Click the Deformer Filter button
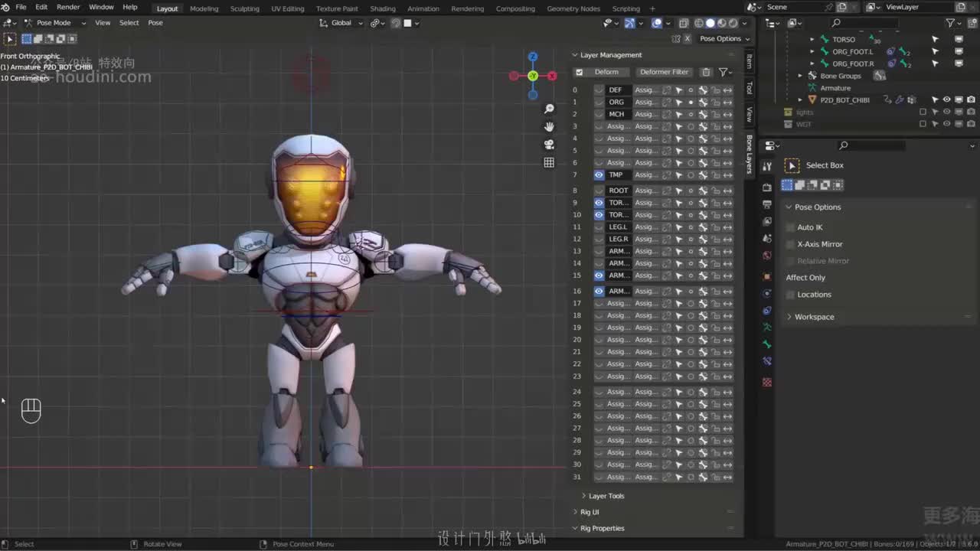The image size is (980, 551). tap(664, 72)
